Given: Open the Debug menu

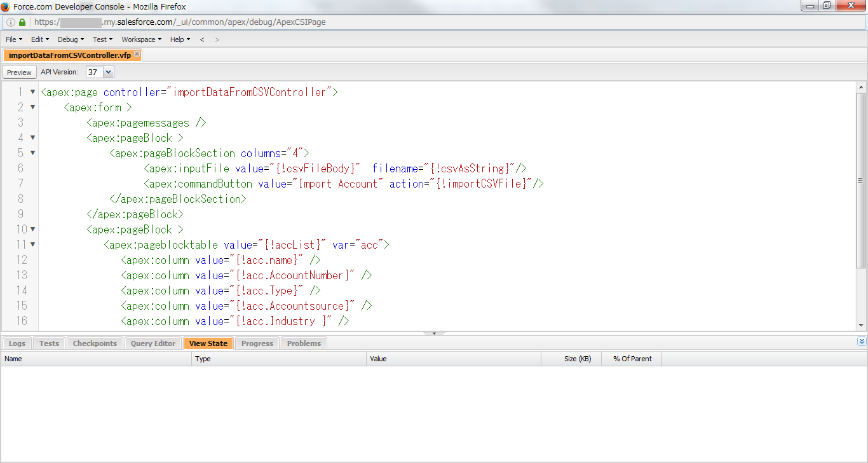Looking at the screenshot, I should (x=71, y=39).
